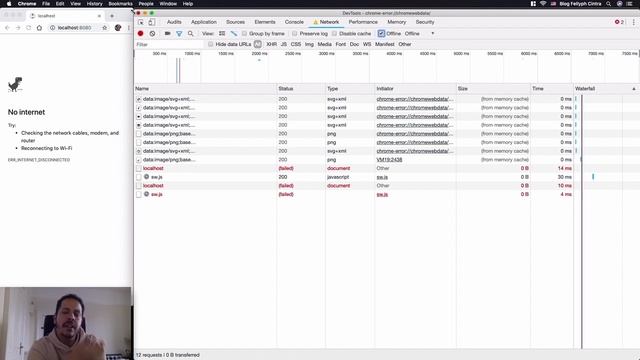Open Spotlight search in menu bar

(x=609, y=4)
